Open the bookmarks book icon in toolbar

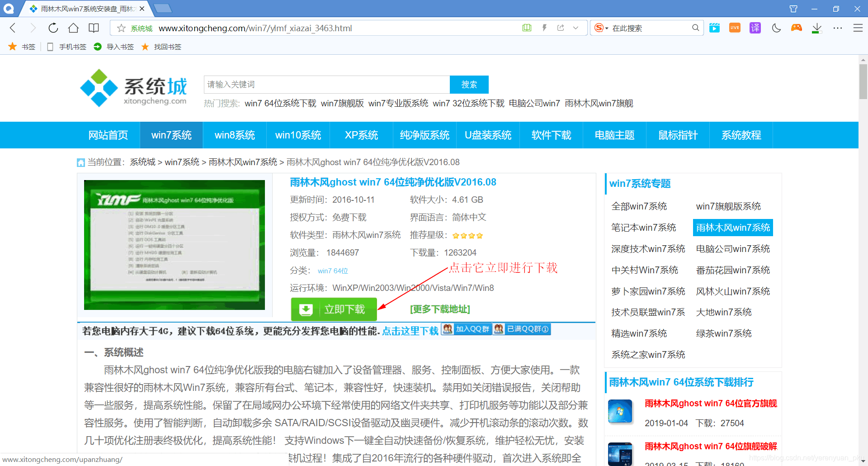(94, 28)
